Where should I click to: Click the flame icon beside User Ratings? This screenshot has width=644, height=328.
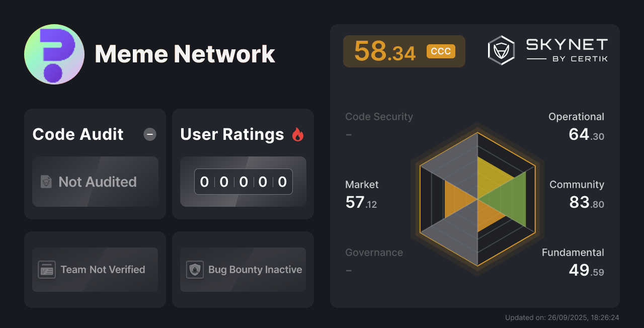pos(298,134)
